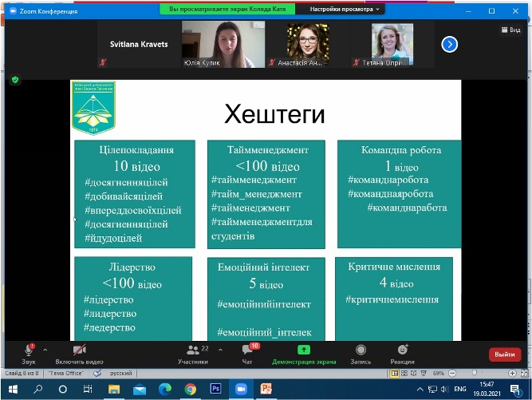Fit slide to window in PowerPoint
Viewport: 532px width, 400px height.
(524, 373)
